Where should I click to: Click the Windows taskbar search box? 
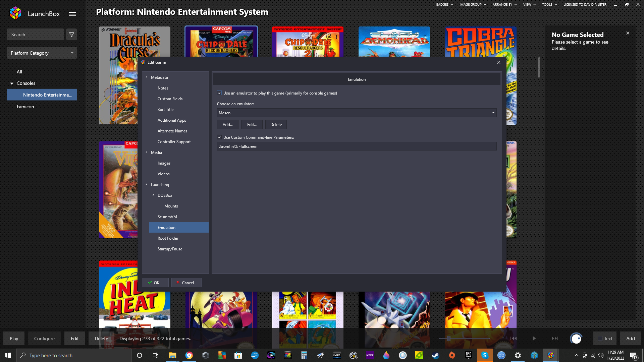coord(74,356)
